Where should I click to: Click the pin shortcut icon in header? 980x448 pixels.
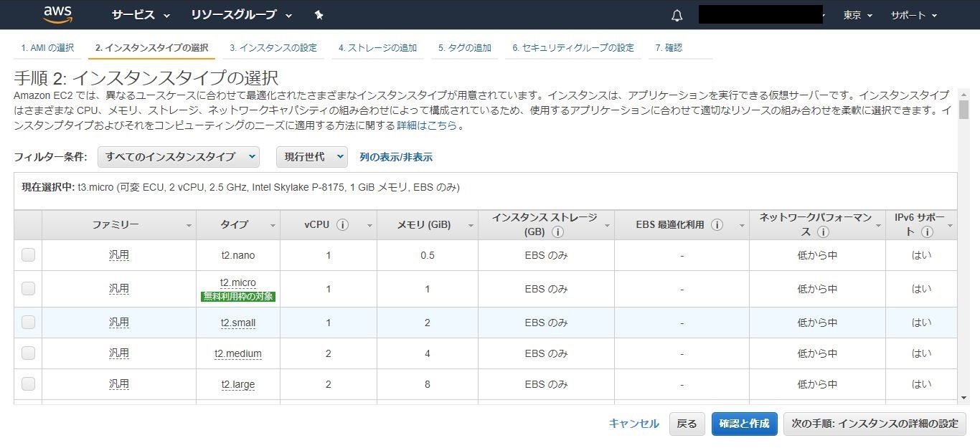319,15
